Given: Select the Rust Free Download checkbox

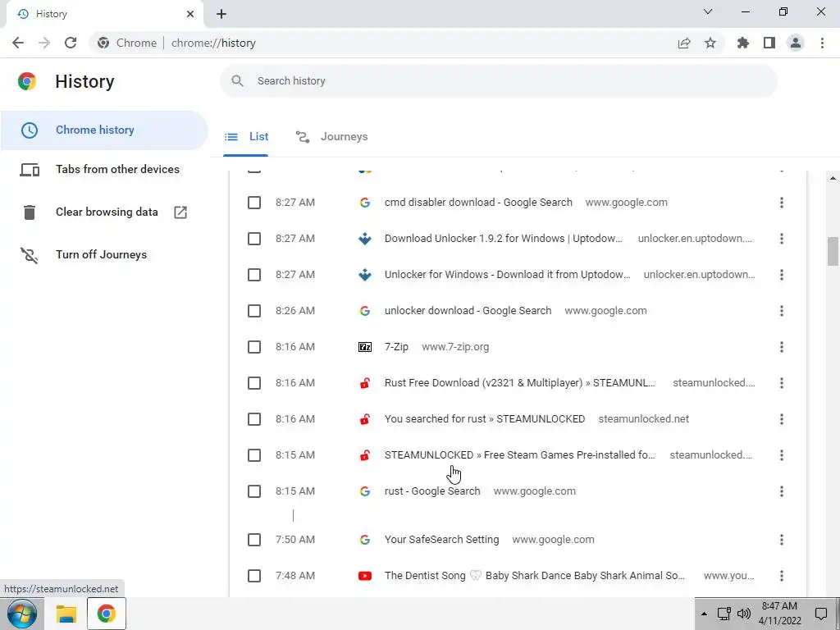Looking at the screenshot, I should pos(254,383).
